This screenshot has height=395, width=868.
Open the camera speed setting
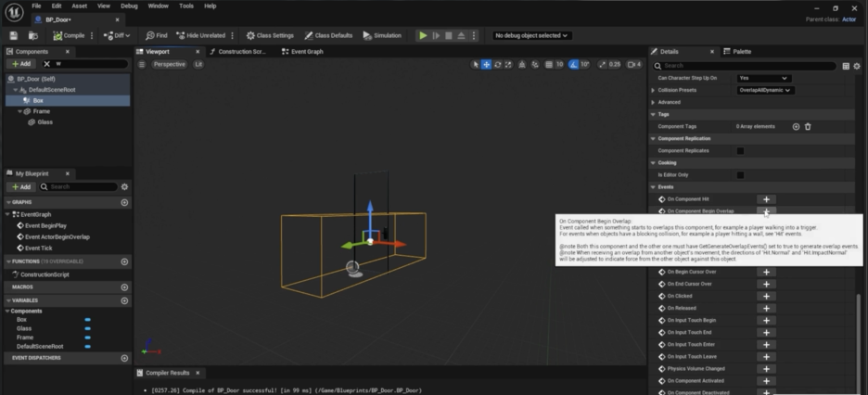634,65
